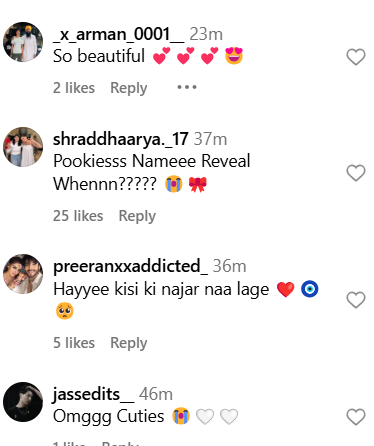View 2 likes on _x_arman_0001__ comment

pos(74,88)
